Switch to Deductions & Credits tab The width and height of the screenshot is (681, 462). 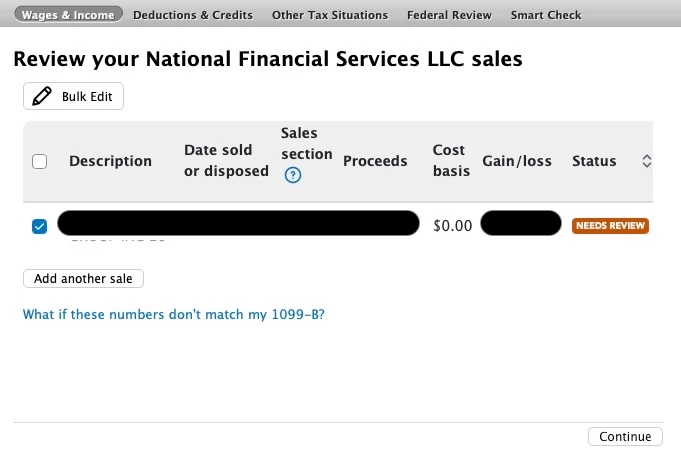(x=193, y=15)
